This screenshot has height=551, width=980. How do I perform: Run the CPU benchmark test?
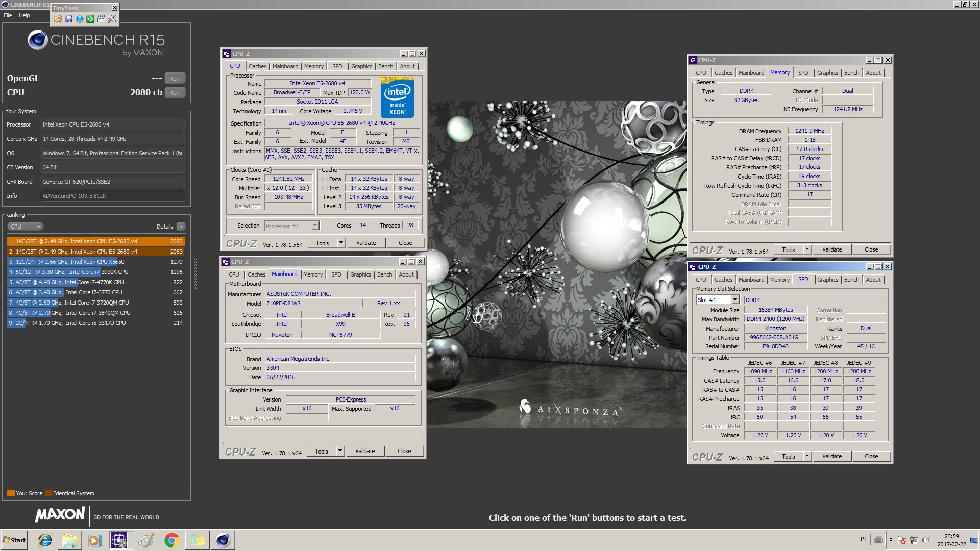point(175,93)
